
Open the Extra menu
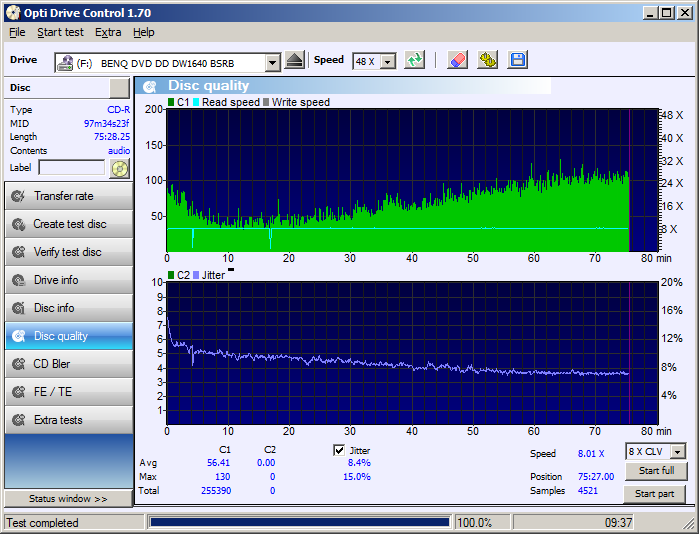108,33
